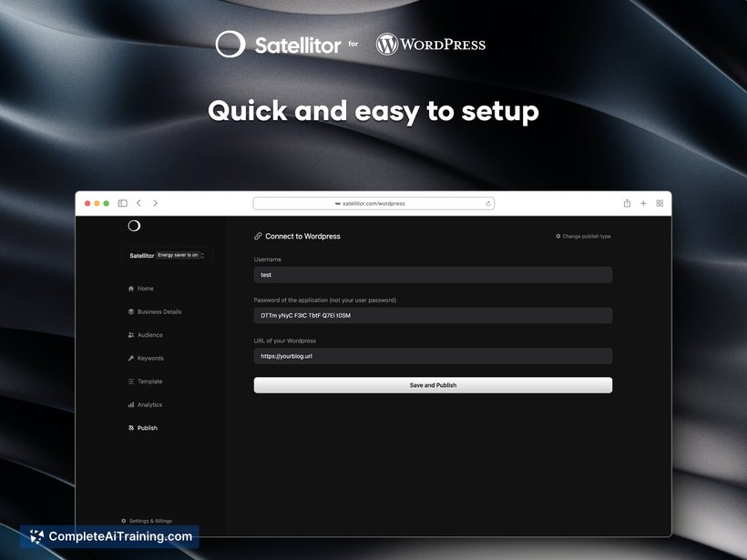Click the browser share icon
The image size is (747, 560).
point(627,203)
